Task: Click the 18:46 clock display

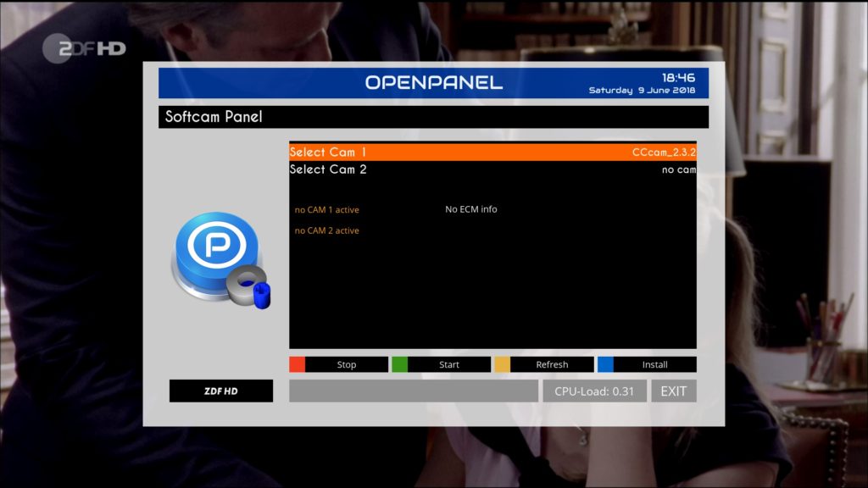Action: click(678, 77)
